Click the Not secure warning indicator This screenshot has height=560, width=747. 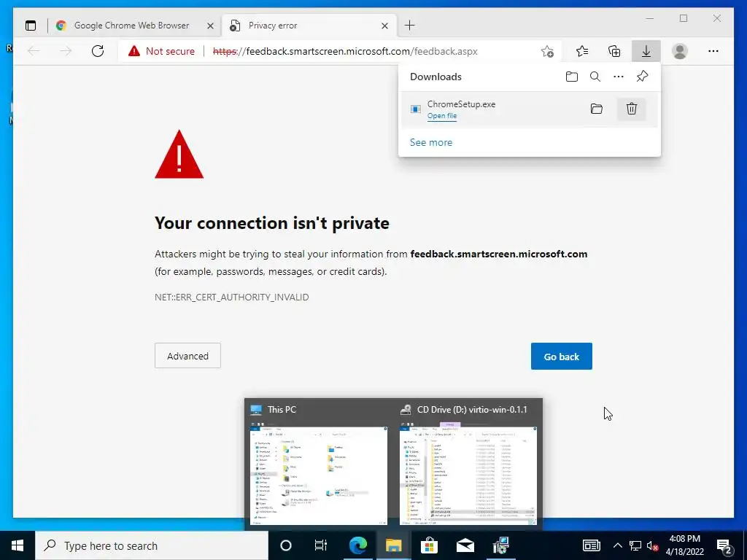(x=161, y=51)
